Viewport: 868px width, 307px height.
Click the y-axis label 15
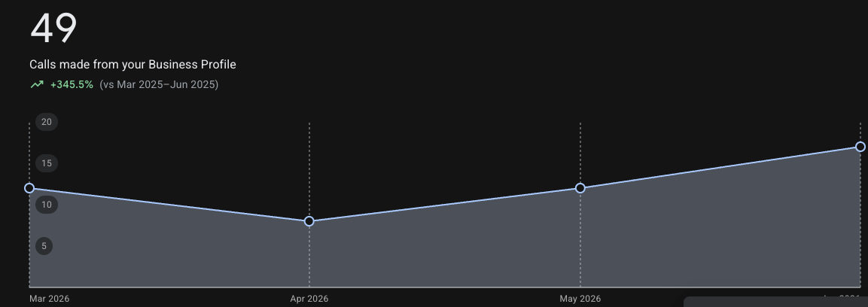point(47,163)
